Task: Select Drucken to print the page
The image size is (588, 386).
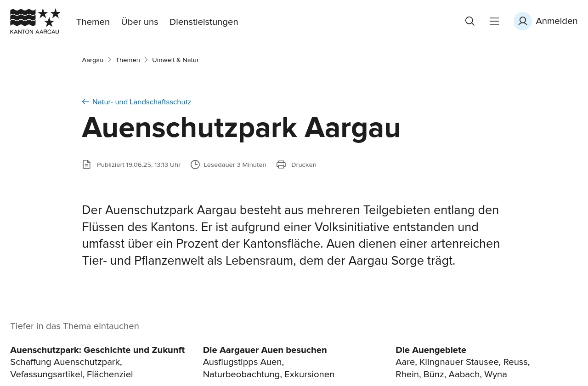Action: (x=304, y=165)
